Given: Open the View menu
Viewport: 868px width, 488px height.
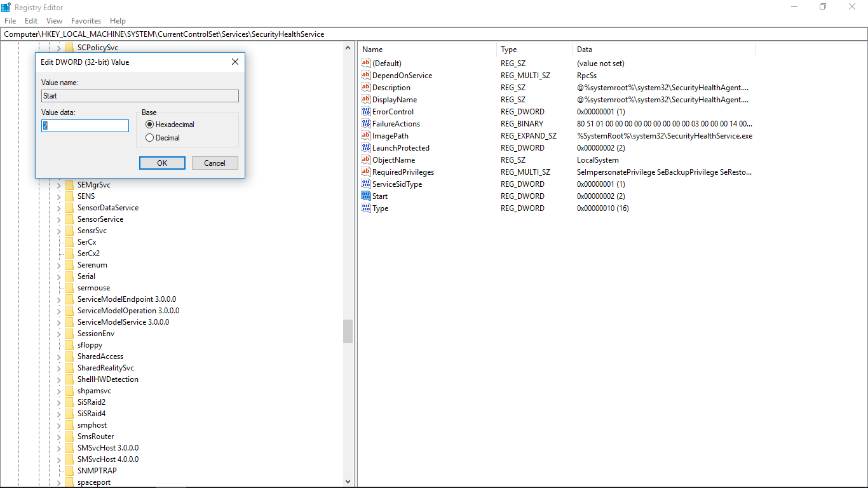Looking at the screenshot, I should coord(54,21).
